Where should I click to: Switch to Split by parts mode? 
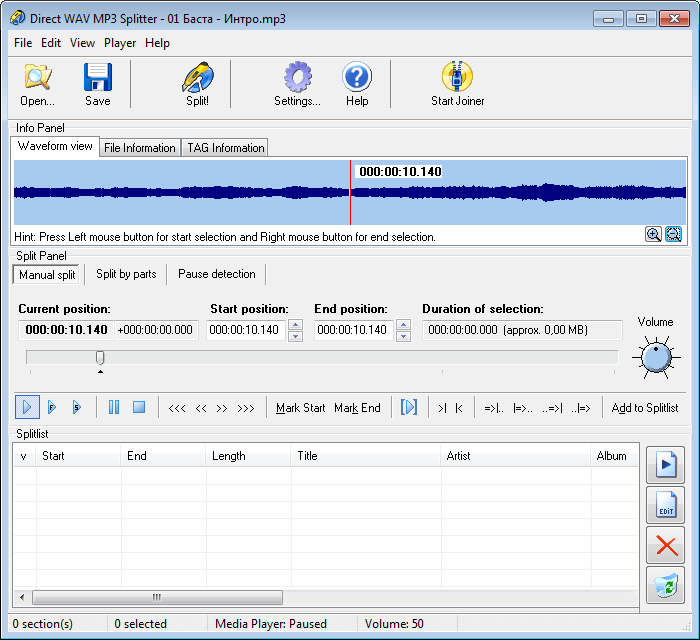click(126, 274)
